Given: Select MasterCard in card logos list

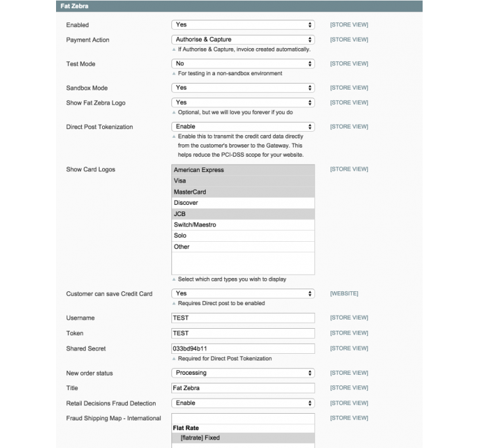Looking at the screenshot, I should pyautogui.click(x=243, y=192).
